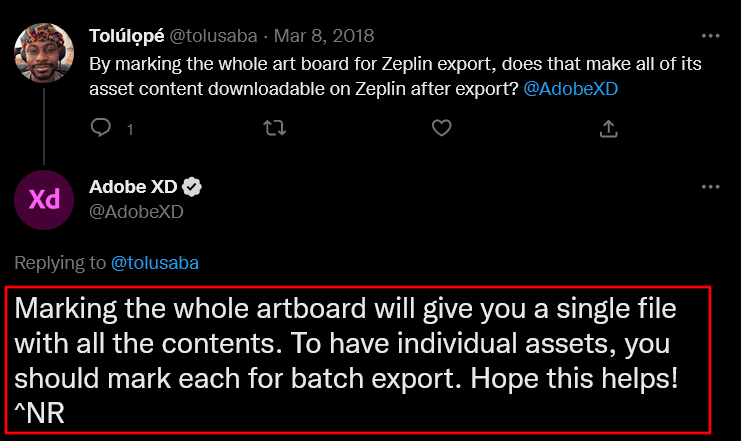Open the more options menu on Adobe XD's reply
Image resolution: width=741 pixels, height=441 pixels.
710,187
